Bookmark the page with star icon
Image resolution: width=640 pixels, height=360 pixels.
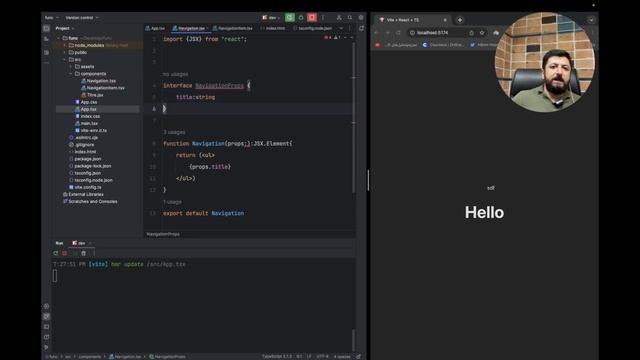coord(482,33)
